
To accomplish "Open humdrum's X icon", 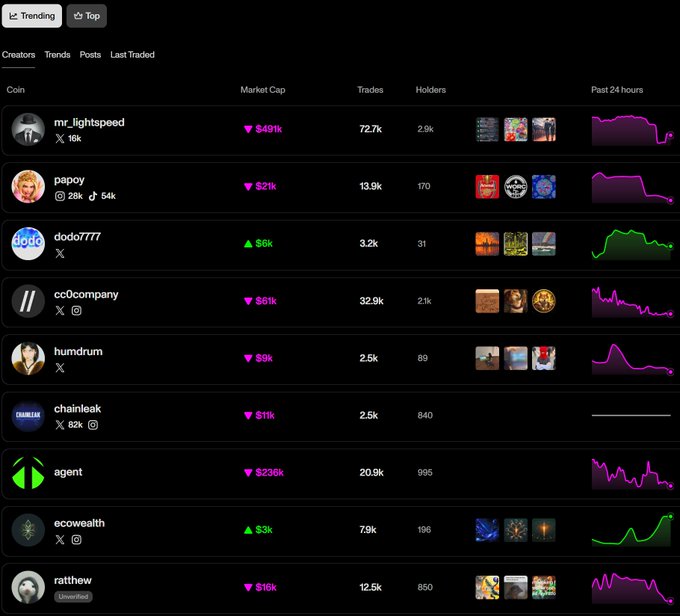I will pos(60,368).
